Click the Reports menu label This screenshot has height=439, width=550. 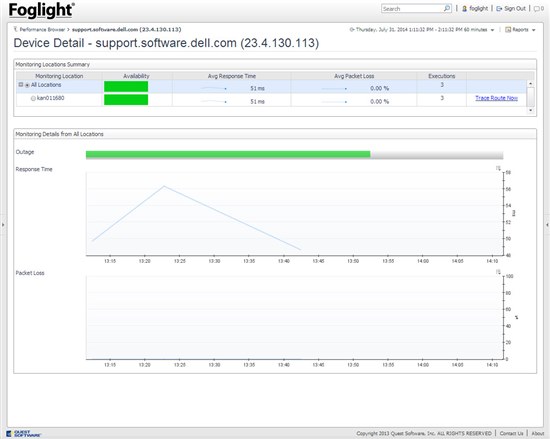pos(520,29)
